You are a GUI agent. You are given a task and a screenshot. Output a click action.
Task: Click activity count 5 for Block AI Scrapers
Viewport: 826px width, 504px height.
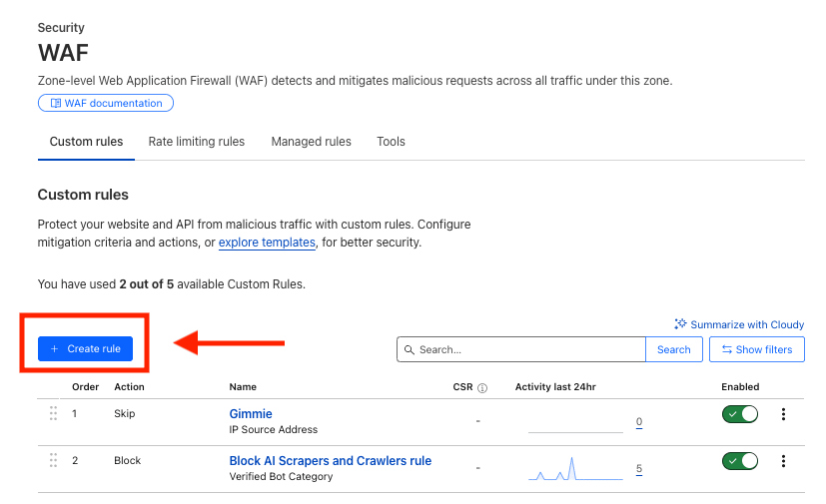(x=639, y=469)
